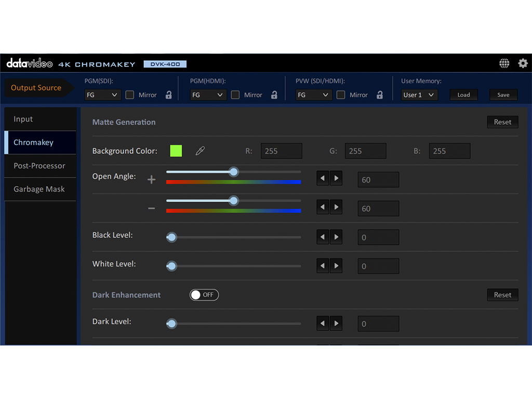Open the Garbage Mask tab
The width and height of the screenshot is (532, 399).
click(x=39, y=189)
